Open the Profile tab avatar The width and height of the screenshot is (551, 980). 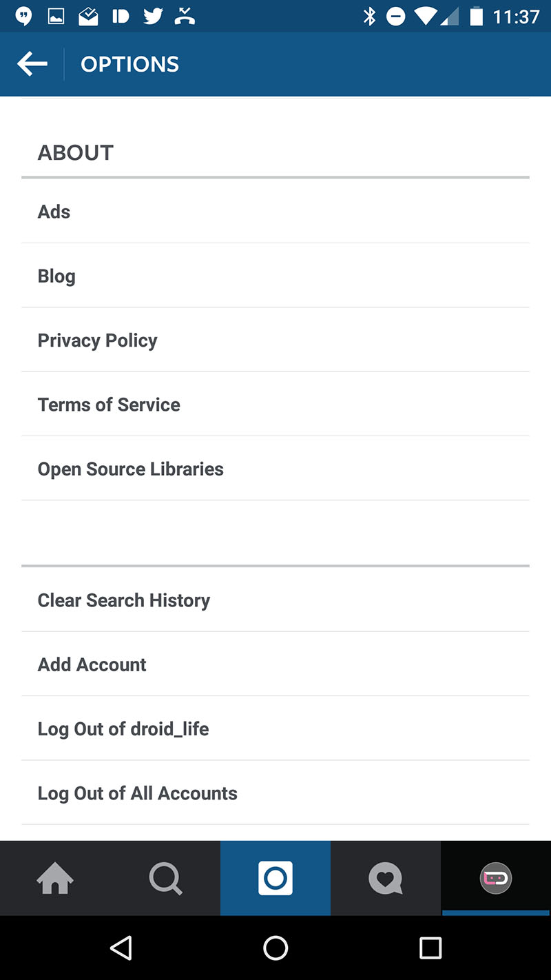496,879
